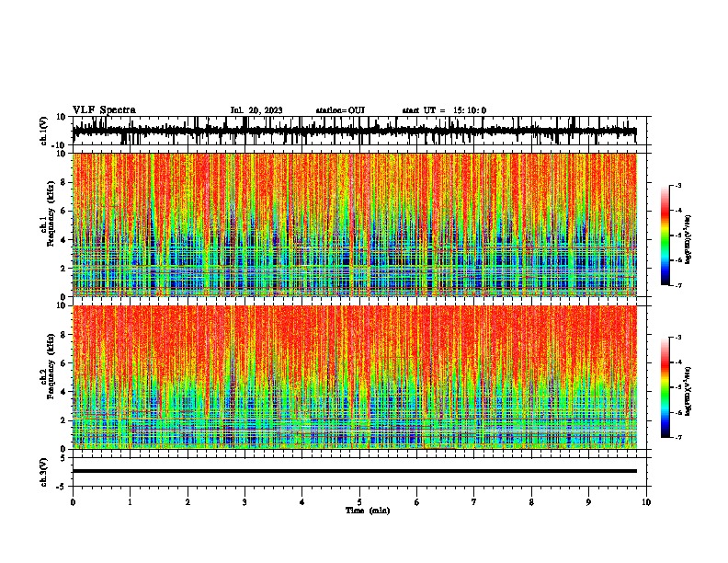Click the date 'Jul 20, 2023' label

256,110
